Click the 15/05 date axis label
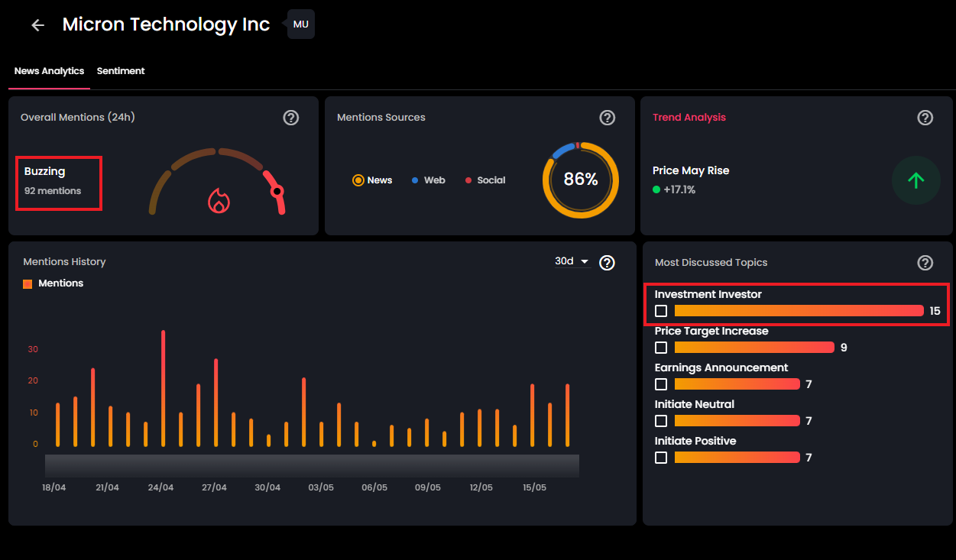 534,487
